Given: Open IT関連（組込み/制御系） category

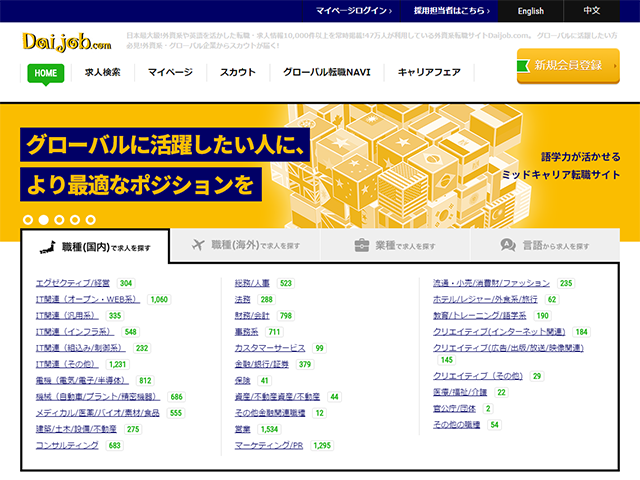Looking at the screenshot, I should (80, 348).
